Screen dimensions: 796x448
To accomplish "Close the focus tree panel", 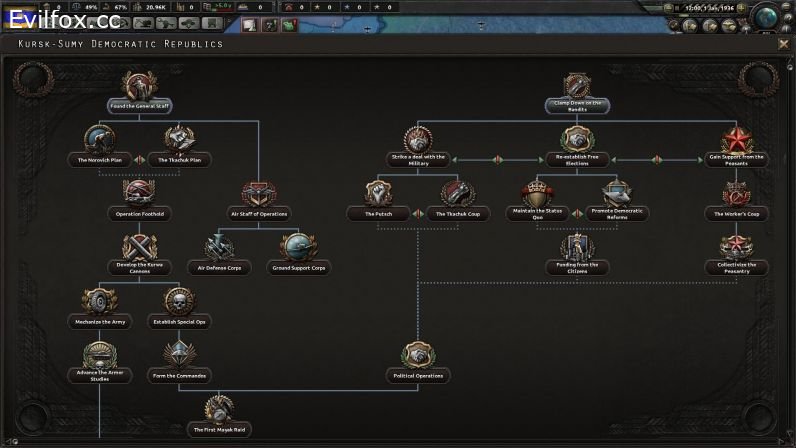I will click(x=783, y=44).
